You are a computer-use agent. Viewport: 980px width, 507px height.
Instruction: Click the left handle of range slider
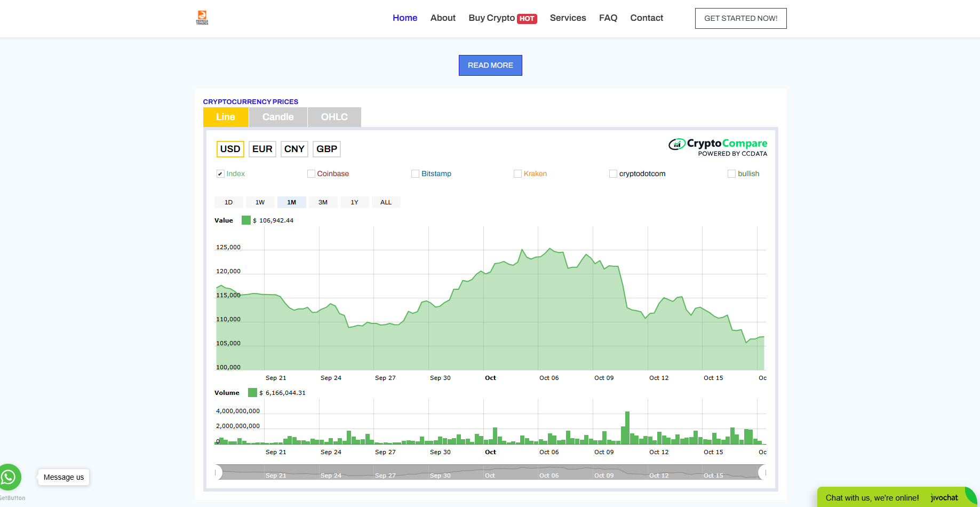(x=218, y=472)
